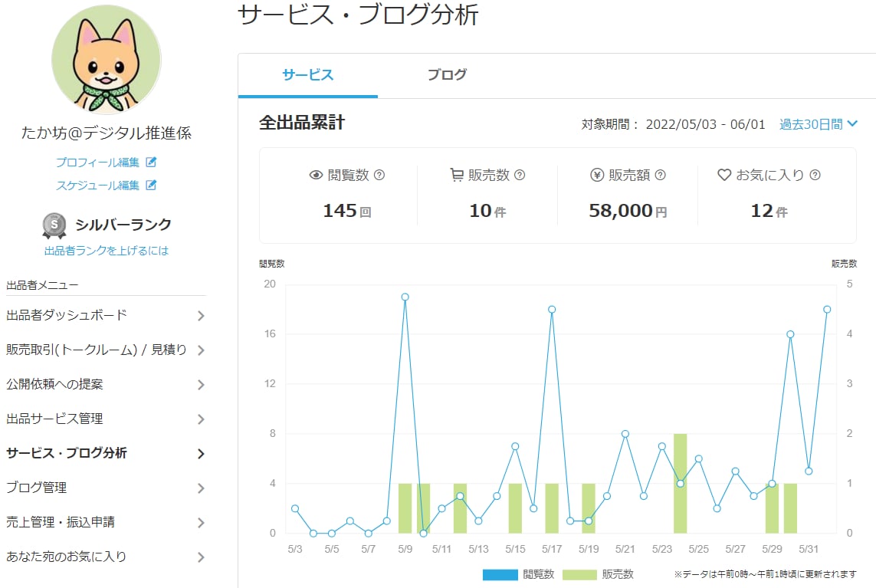This screenshot has height=588, width=876.
Task: Click the heart icon for お気に入り
Action: (724, 175)
